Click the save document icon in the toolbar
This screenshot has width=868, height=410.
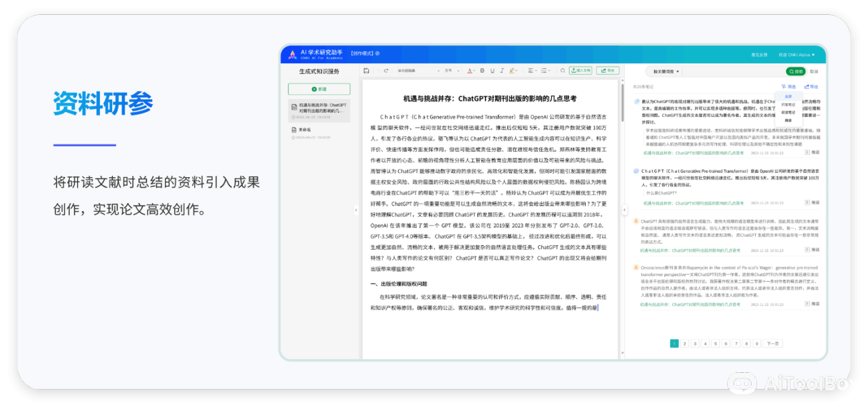366,71
